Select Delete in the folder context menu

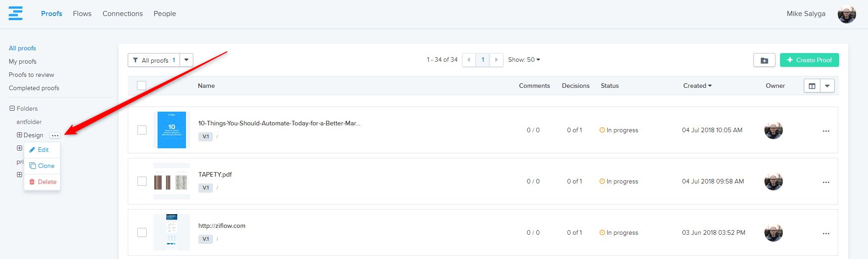click(x=43, y=182)
